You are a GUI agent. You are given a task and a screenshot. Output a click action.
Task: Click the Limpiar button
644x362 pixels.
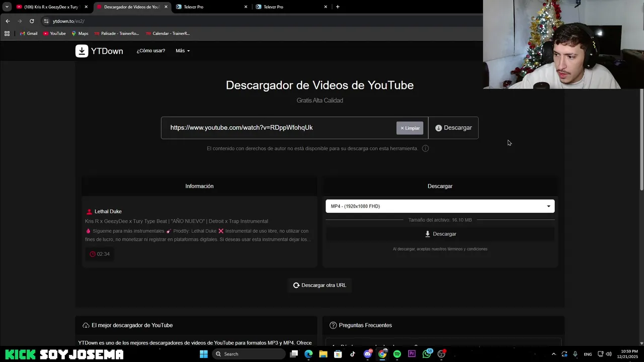coord(410,128)
